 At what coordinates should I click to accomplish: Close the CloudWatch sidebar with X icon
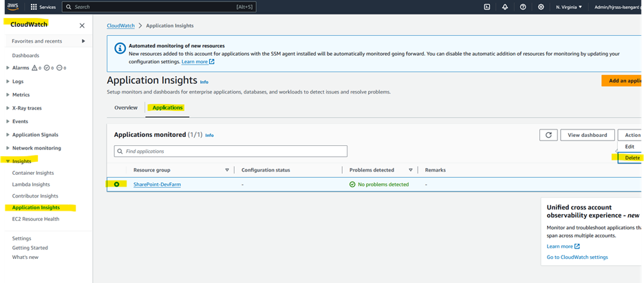pyautogui.click(x=82, y=25)
